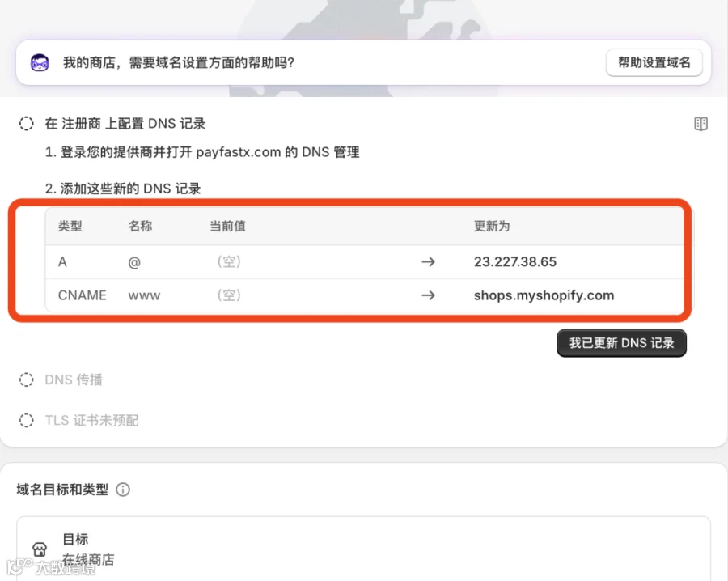Click the (空) value in the A row
Image resolution: width=728 pixels, height=581 pixels.
[229, 261]
